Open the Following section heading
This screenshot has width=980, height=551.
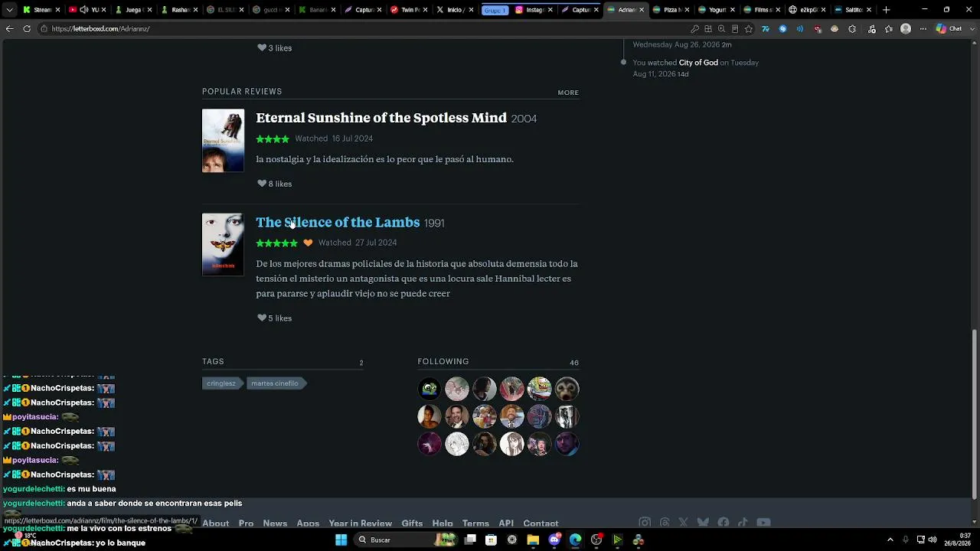443,361
